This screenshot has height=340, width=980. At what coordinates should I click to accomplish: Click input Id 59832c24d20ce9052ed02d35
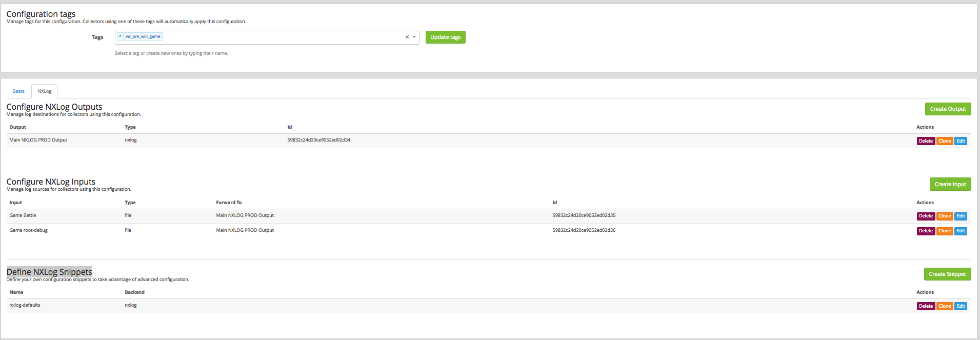584,215
